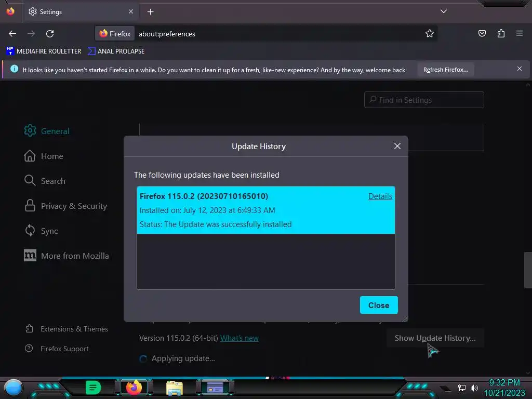Click the Version 115.0.2 (64-bit) text
Image resolution: width=532 pixels, height=399 pixels.
pyautogui.click(x=179, y=338)
